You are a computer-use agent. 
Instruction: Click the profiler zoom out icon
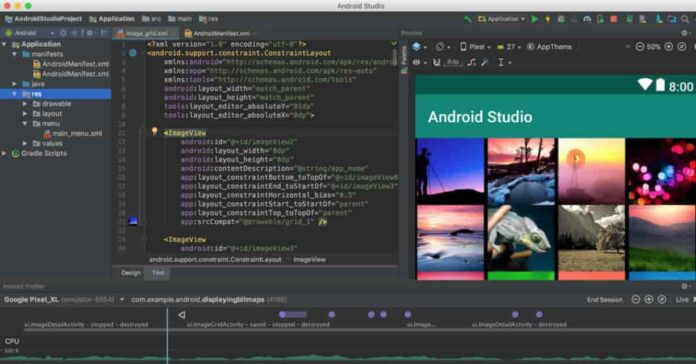[636, 300]
